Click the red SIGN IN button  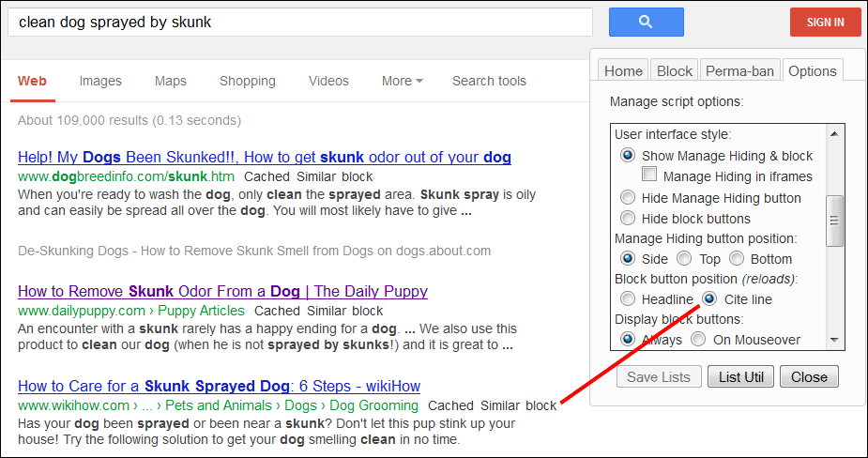tap(826, 23)
